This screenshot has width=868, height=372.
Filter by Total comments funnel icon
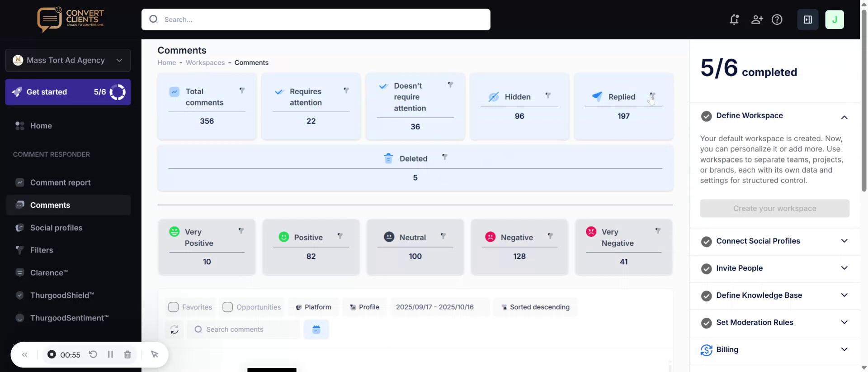242,91
